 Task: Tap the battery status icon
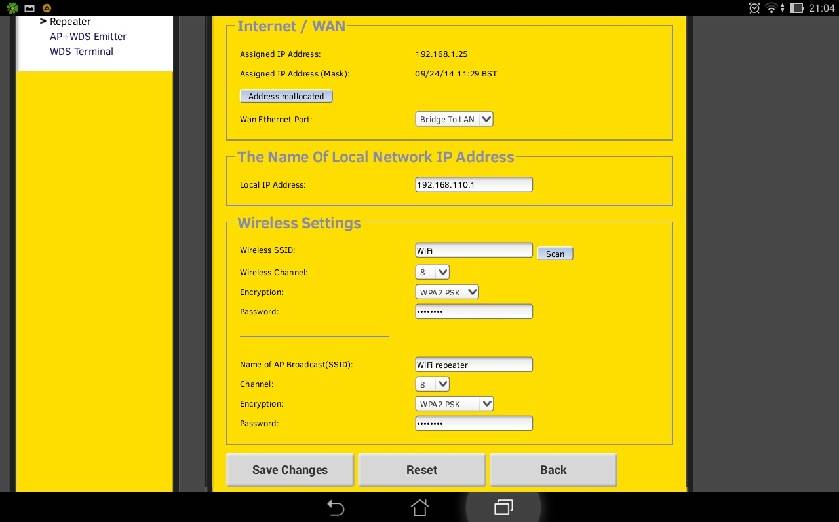(x=797, y=8)
